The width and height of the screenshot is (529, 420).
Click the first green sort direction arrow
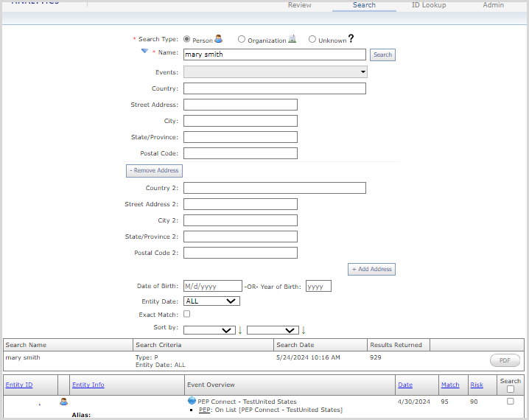click(x=240, y=330)
